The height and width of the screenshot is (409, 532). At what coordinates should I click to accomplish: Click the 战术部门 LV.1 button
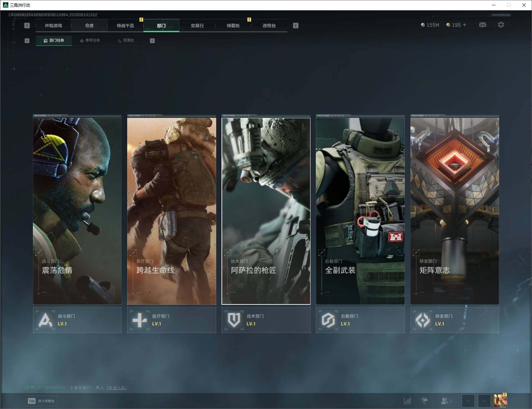[x=266, y=320]
